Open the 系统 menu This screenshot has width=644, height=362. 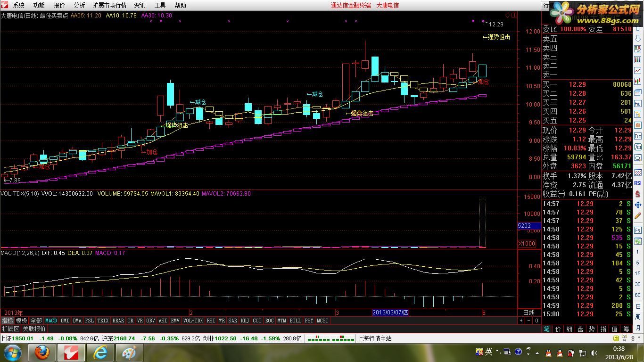(19, 5)
